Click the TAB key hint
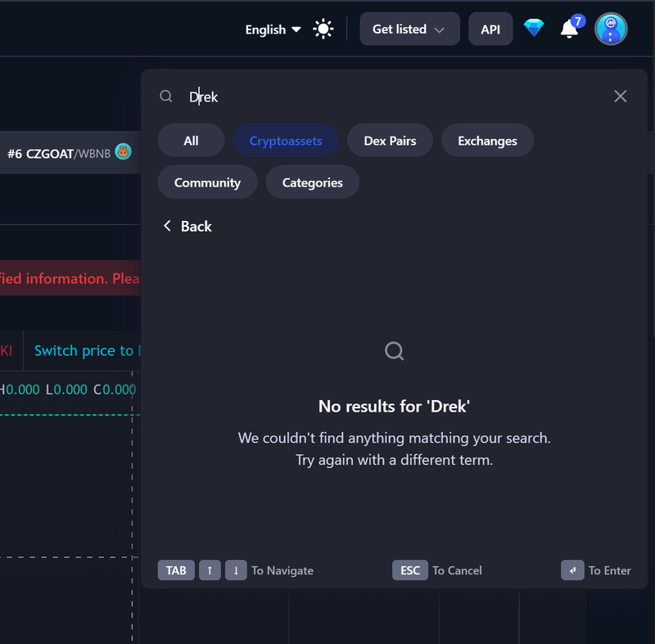 176,570
